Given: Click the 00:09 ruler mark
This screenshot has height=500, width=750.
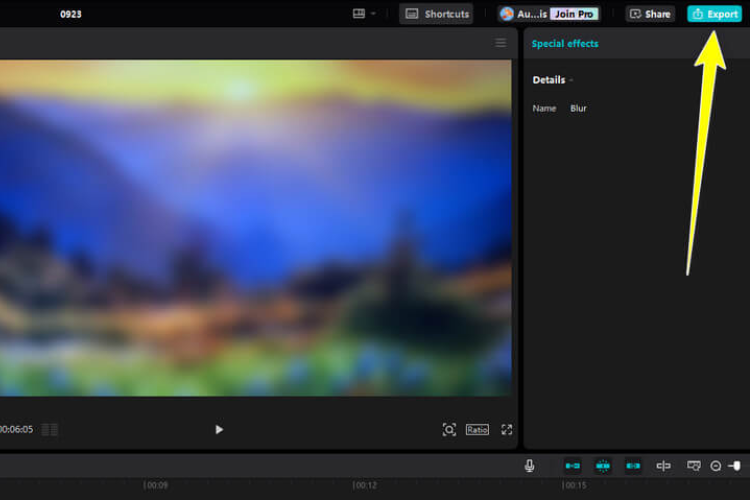Looking at the screenshot, I should coord(156,485).
